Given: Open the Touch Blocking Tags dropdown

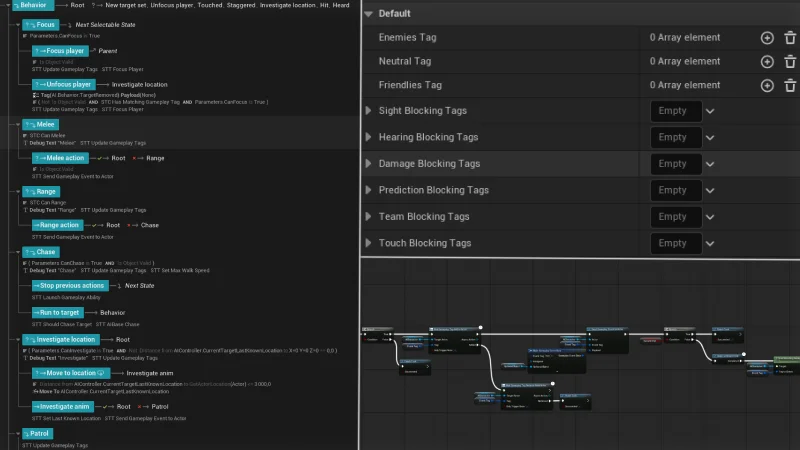Looking at the screenshot, I should click(710, 243).
